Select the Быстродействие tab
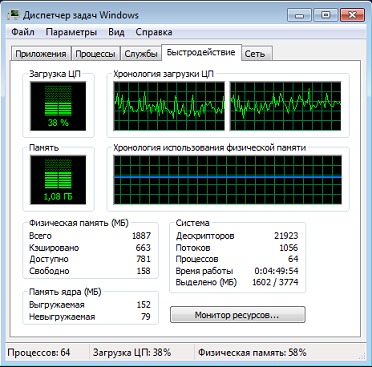 (201, 52)
